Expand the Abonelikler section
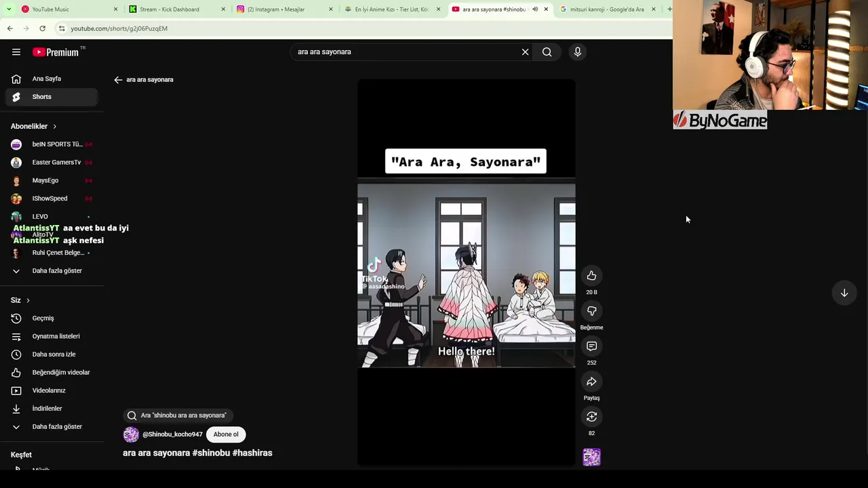Image resolution: width=868 pixels, height=488 pixels. tap(34, 126)
